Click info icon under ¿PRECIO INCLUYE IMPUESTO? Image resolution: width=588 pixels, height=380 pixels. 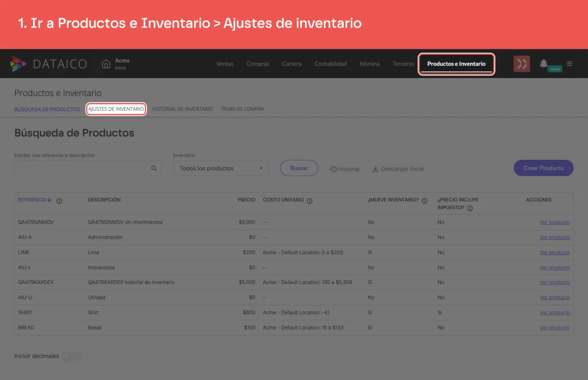pyautogui.click(x=470, y=208)
